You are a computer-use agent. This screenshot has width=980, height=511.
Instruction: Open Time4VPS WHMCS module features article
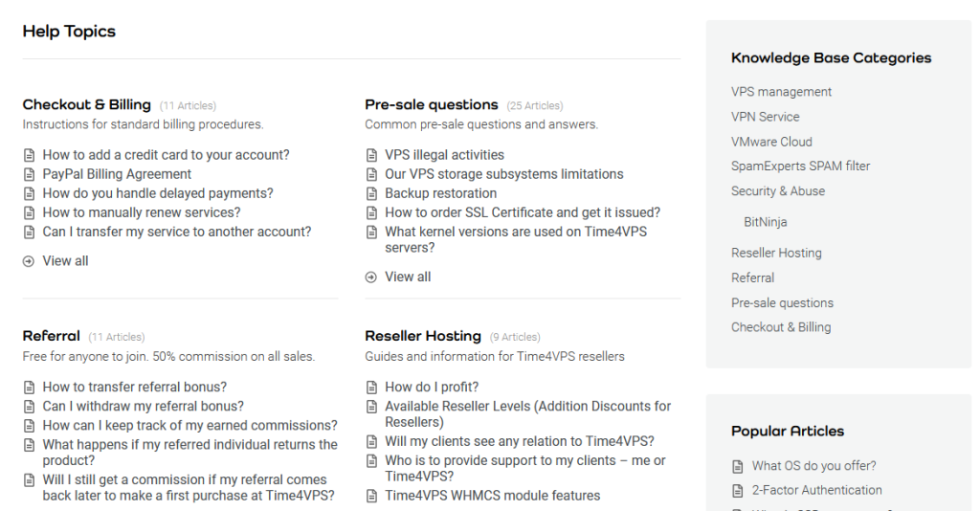pos(493,496)
